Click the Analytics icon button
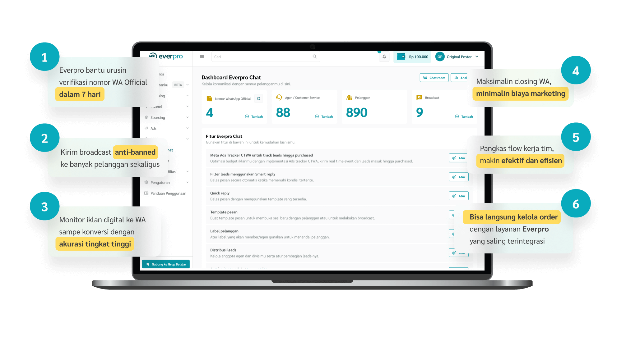The width and height of the screenshot is (626, 364). point(455,79)
